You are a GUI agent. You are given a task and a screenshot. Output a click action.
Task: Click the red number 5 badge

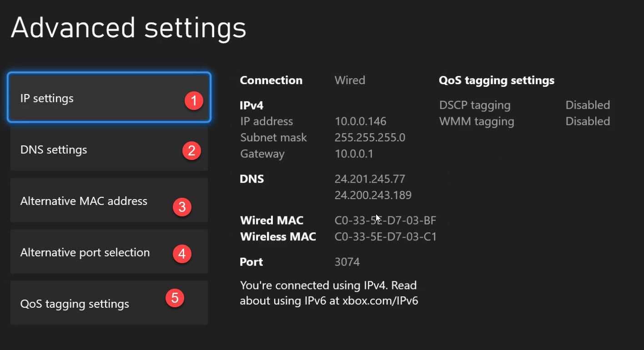(x=175, y=298)
